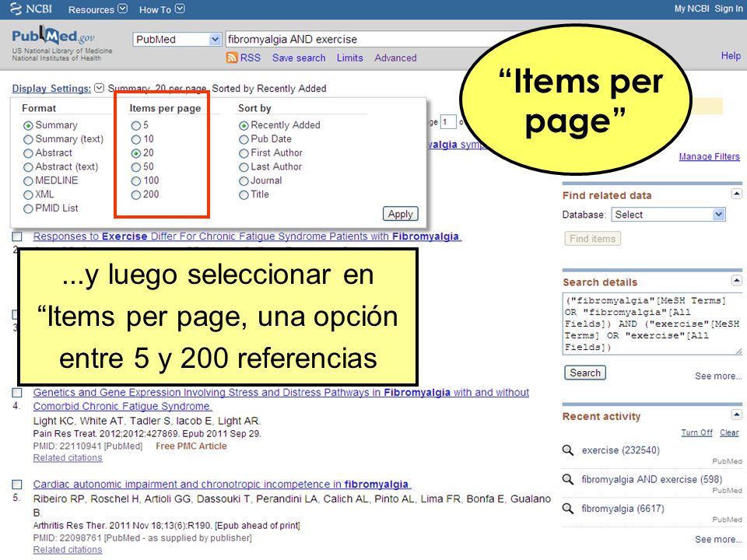Open Genetics and Gene Expression article link
The width and height of the screenshot is (747, 560).
point(281,399)
